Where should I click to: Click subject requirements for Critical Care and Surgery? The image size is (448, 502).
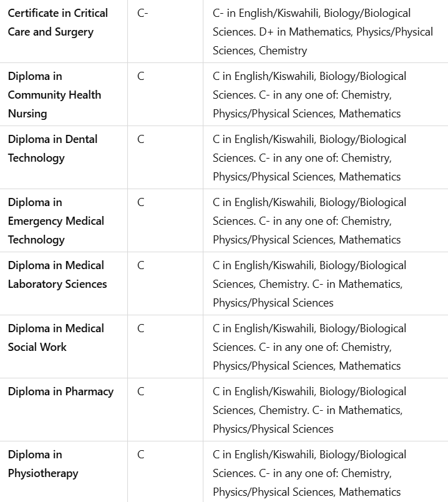tap(323, 32)
